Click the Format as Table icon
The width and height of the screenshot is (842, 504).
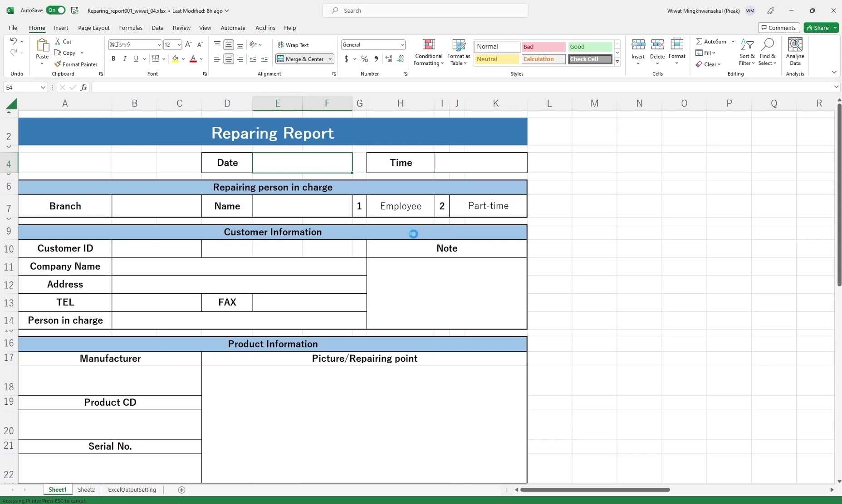[459, 45]
